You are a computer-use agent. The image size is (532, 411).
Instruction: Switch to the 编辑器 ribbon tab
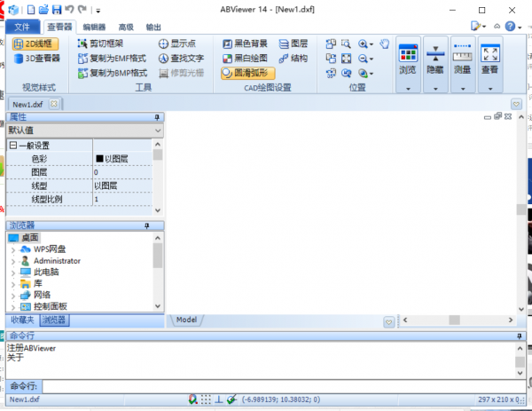[94, 28]
